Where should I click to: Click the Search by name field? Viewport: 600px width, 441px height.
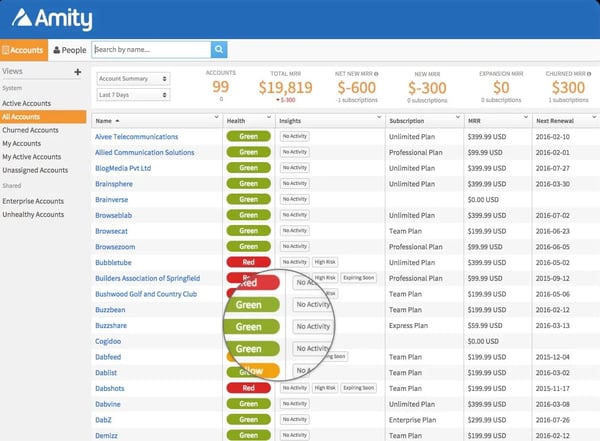[x=150, y=49]
